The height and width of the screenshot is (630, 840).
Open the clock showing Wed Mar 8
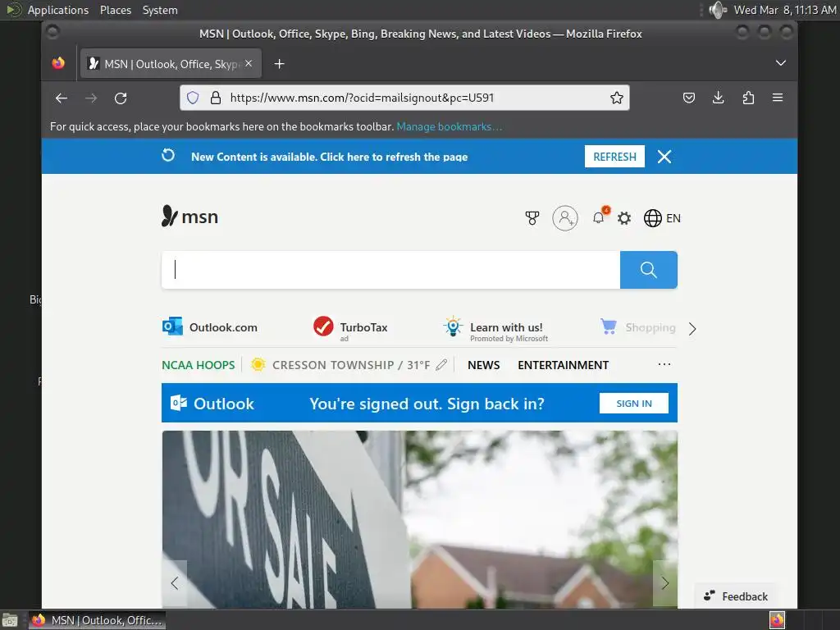[x=785, y=10]
